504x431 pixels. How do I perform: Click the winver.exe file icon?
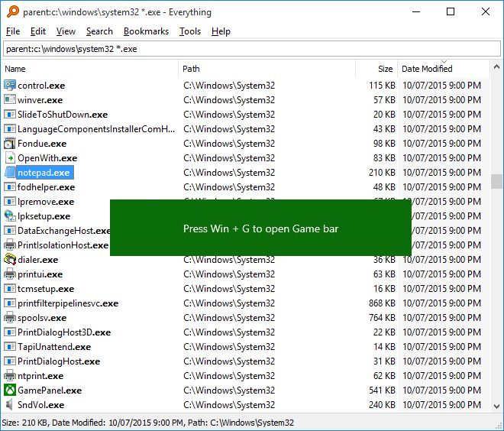click(10, 99)
